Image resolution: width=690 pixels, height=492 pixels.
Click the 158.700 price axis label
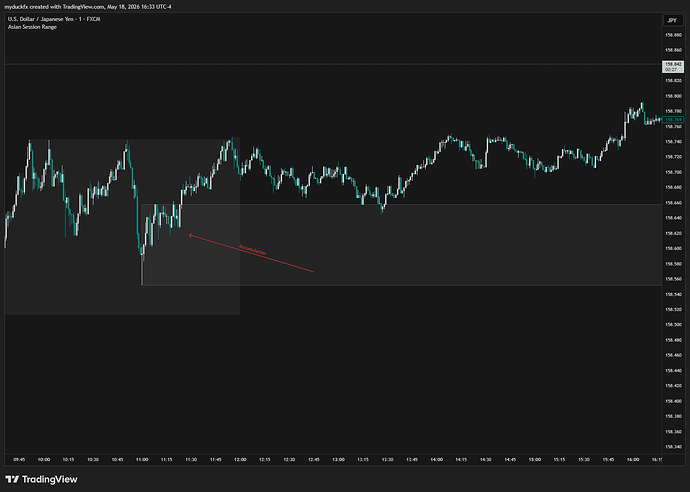[673, 172]
